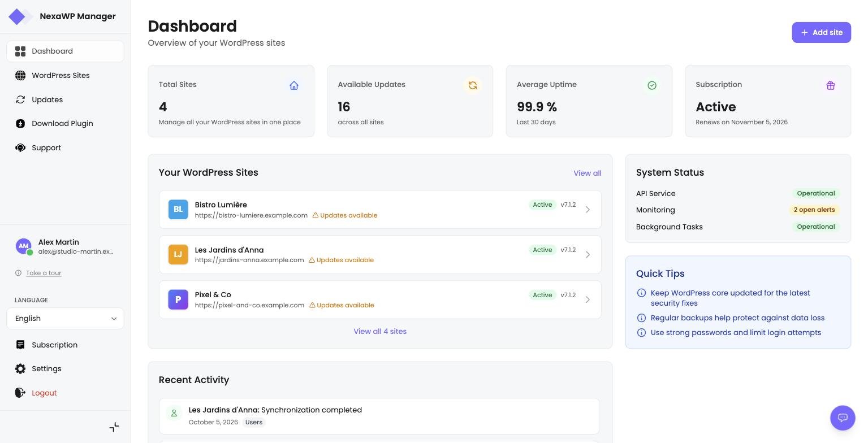Viewport: 868px width, 443px height.
Task: Collapse the sidebar using the bottom icon
Action: (x=114, y=427)
